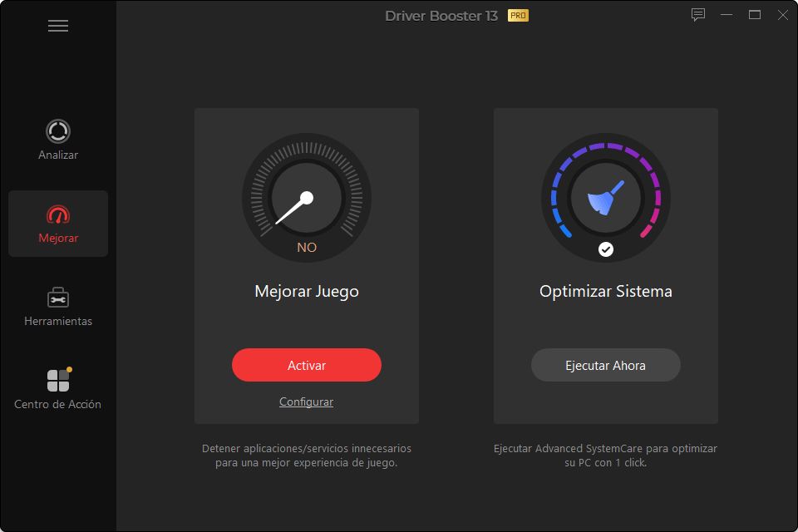This screenshot has height=532, width=798.
Task: Click the Mejorar Juego heading
Action: [307, 292]
